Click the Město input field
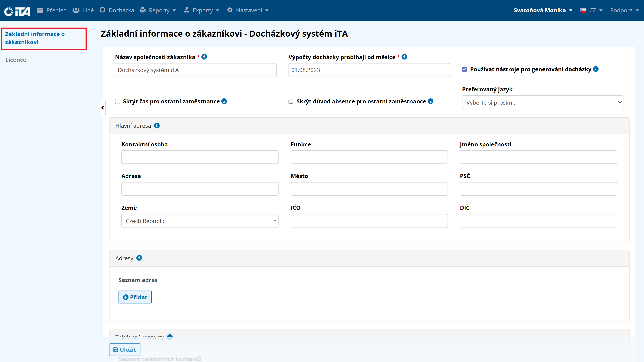Image resolution: width=644 pixels, height=362 pixels. [x=369, y=189]
